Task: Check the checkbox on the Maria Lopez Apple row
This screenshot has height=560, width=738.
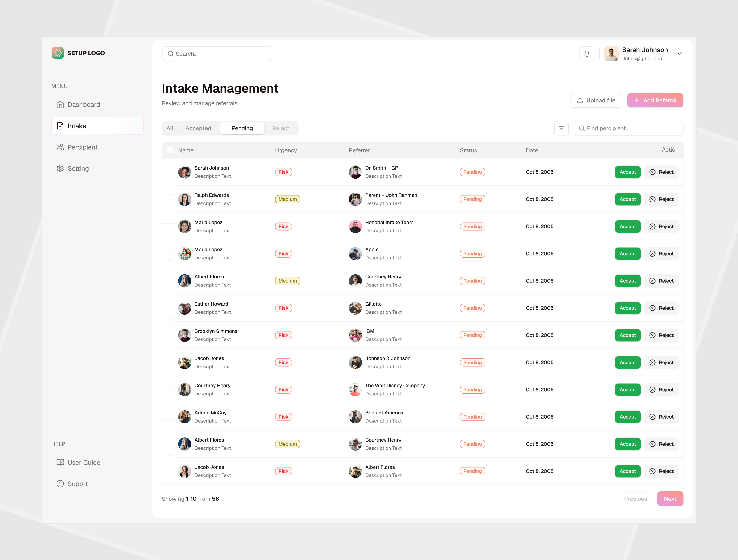Action: [x=170, y=256]
